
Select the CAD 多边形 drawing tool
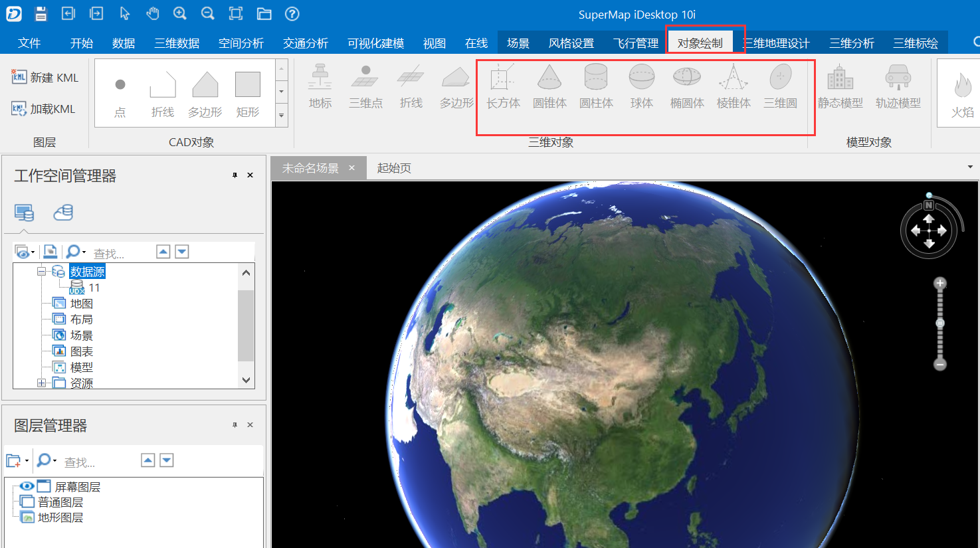pyautogui.click(x=205, y=94)
